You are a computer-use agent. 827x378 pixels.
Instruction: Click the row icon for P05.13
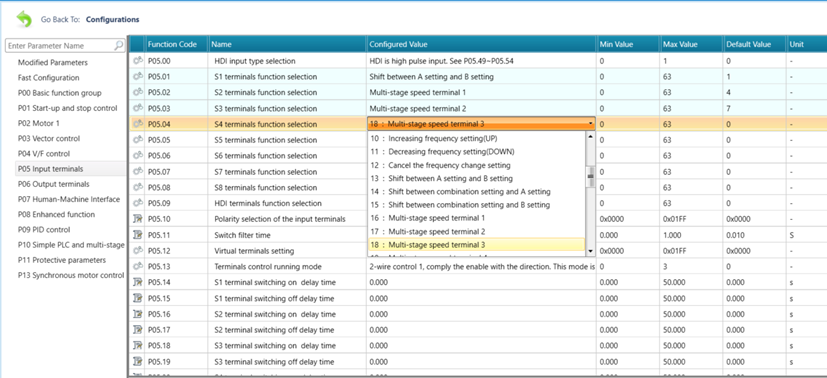(x=138, y=266)
